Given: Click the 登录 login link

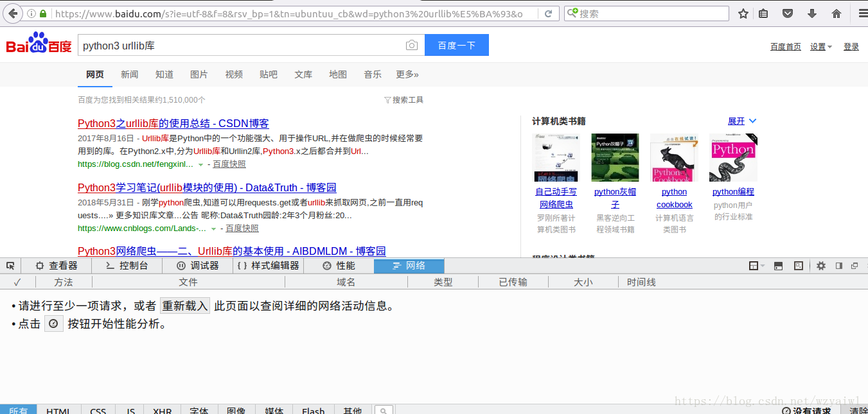Looking at the screenshot, I should pos(851,47).
